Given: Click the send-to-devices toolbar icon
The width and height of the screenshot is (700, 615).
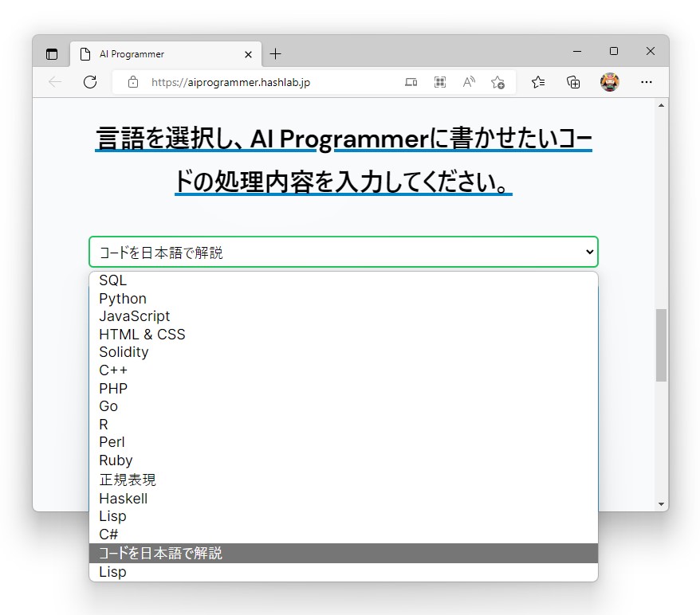Looking at the screenshot, I should [411, 82].
